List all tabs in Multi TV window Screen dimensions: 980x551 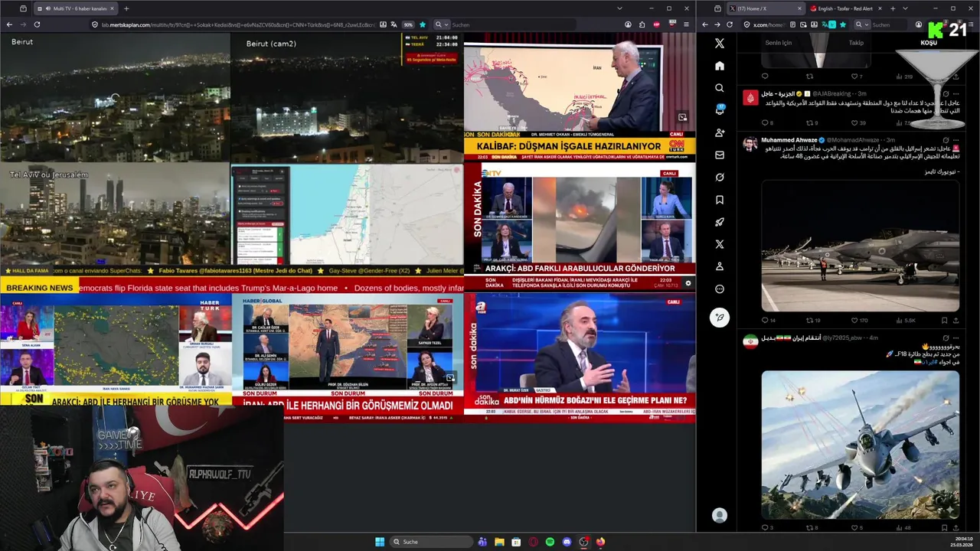[619, 8]
